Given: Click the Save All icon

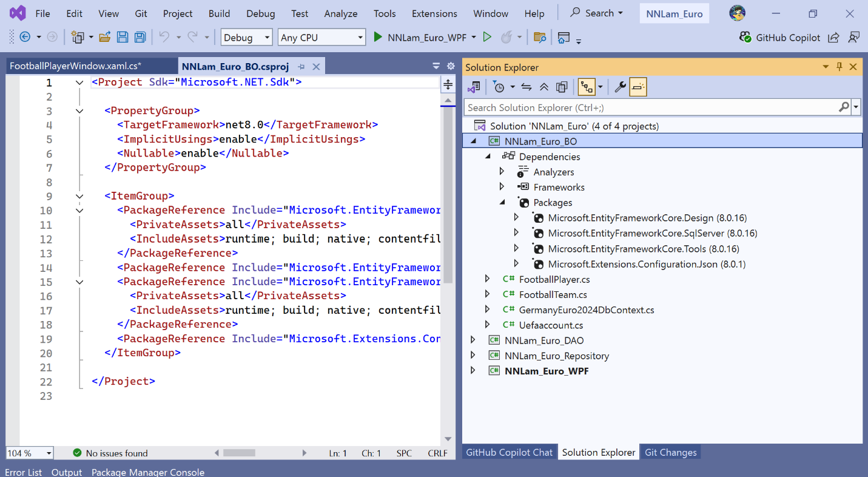Looking at the screenshot, I should tap(140, 37).
